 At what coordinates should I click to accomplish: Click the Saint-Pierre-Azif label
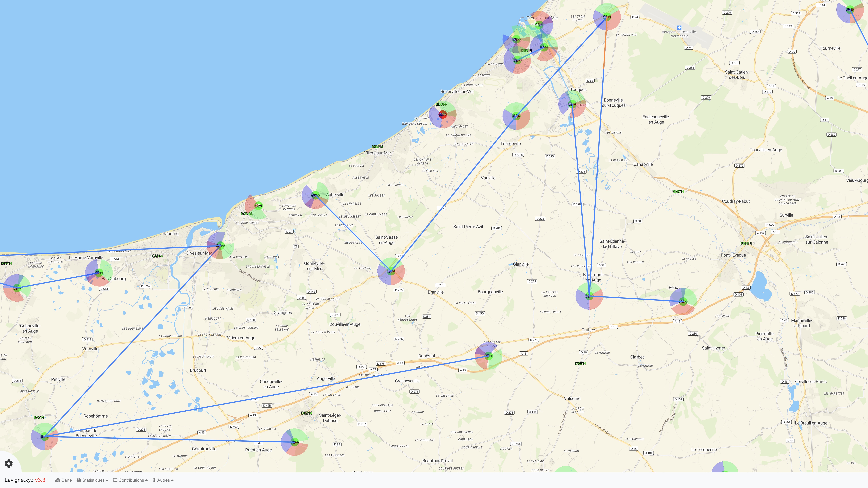(x=468, y=227)
